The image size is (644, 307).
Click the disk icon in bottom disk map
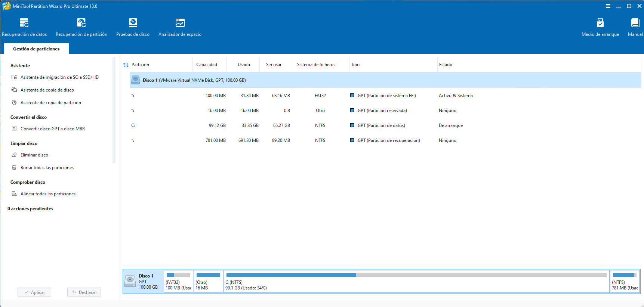(130, 281)
